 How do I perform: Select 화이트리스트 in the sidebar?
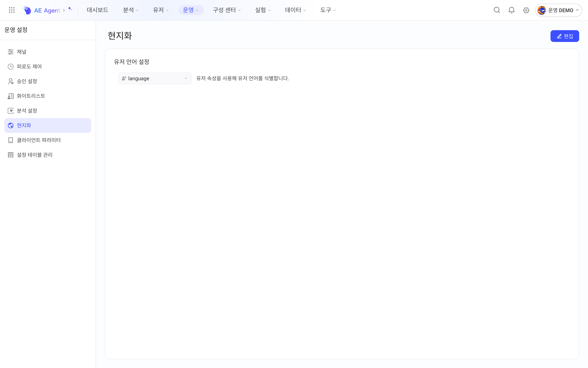(x=48, y=96)
